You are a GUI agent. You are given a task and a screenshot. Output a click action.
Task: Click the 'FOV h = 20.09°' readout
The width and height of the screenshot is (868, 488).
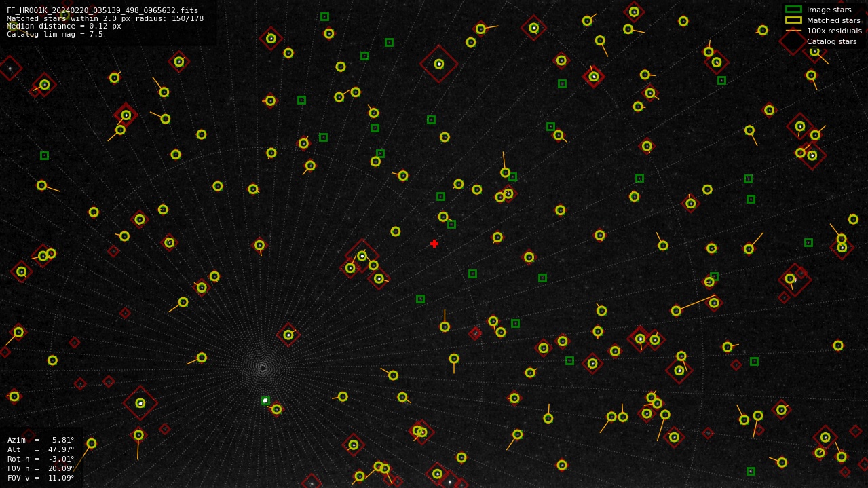coord(41,468)
